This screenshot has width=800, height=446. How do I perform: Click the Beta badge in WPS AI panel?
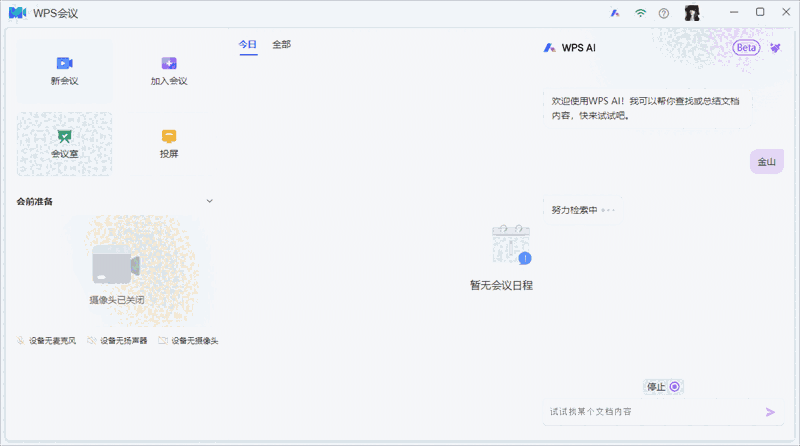click(x=746, y=47)
